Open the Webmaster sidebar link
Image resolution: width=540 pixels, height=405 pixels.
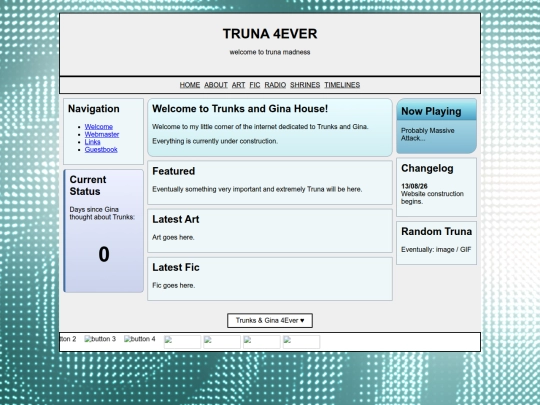(102, 134)
